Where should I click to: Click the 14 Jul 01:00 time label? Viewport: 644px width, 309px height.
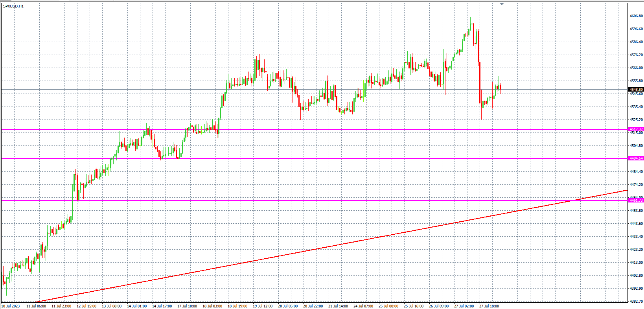[136, 306]
